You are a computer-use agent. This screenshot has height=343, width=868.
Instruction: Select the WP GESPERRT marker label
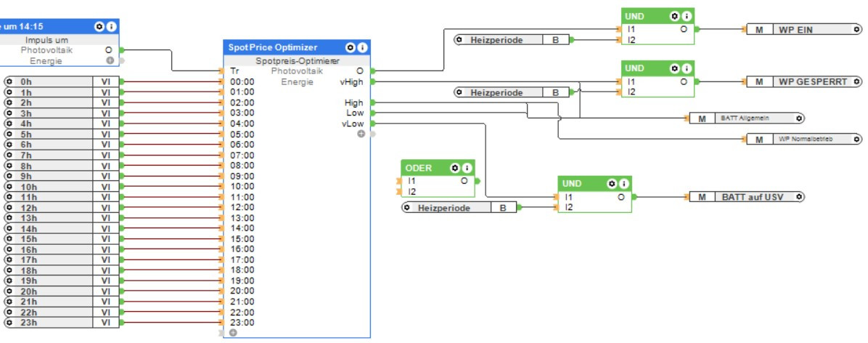click(x=813, y=81)
